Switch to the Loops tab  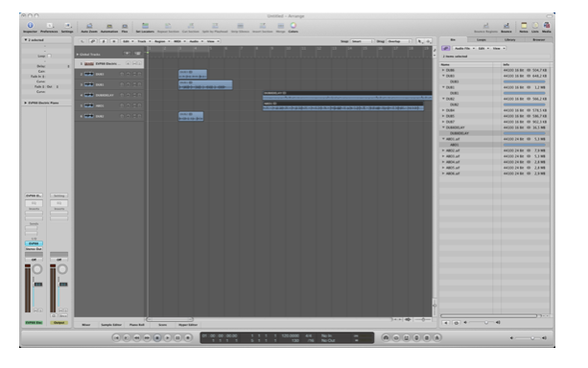click(482, 39)
